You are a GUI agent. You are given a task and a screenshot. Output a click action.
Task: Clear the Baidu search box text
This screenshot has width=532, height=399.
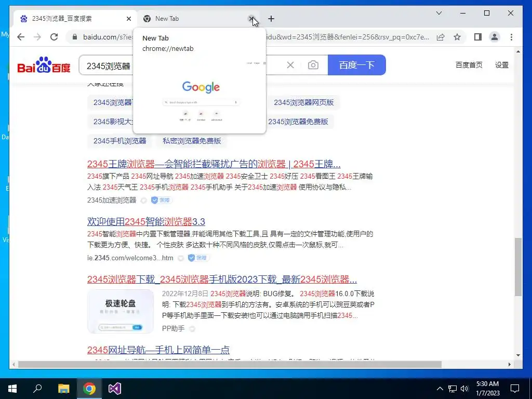pos(290,65)
